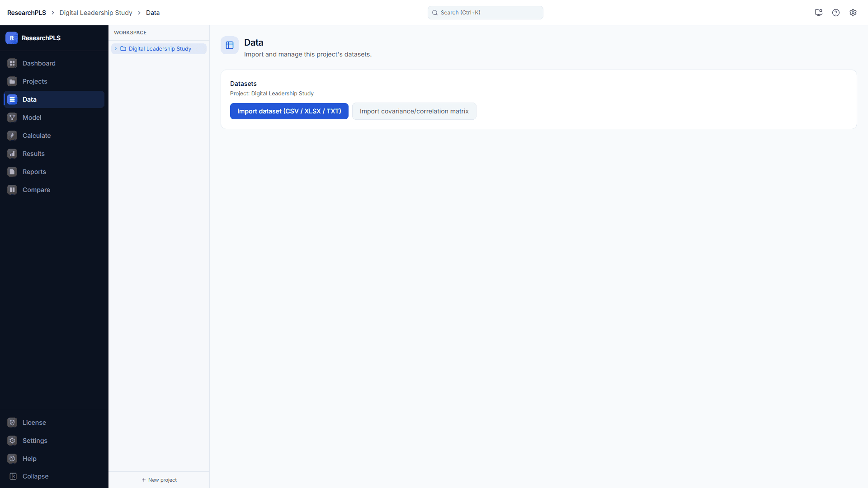Click the Calculate label in sidebar
The image size is (868, 488).
point(37,136)
